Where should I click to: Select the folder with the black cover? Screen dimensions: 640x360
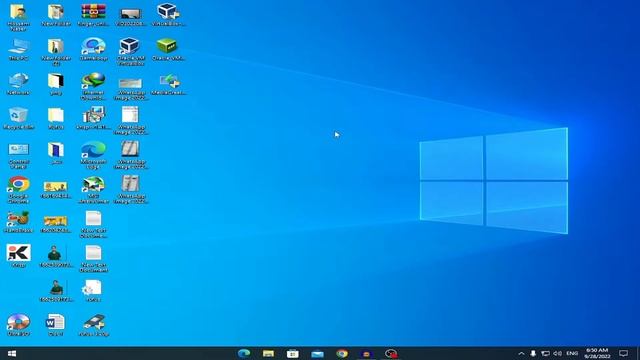[56, 84]
